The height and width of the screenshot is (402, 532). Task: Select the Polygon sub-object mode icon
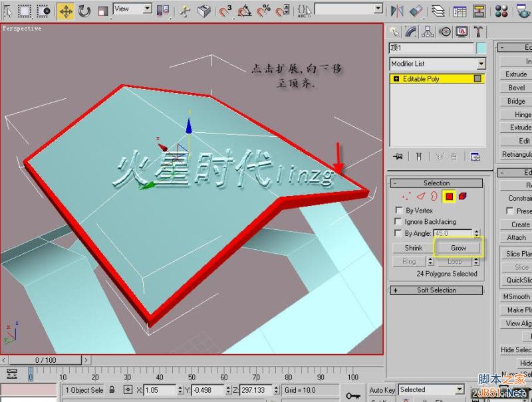coord(449,195)
